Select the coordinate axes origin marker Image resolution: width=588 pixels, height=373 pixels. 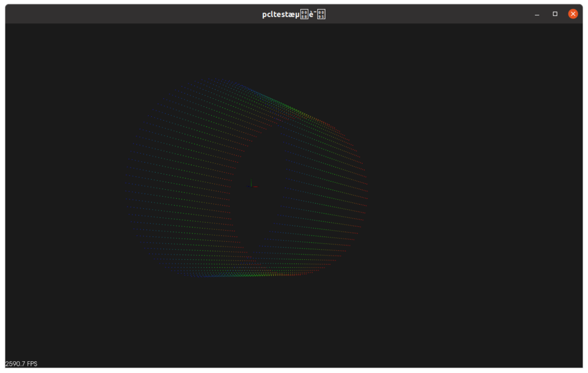(251, 186)
